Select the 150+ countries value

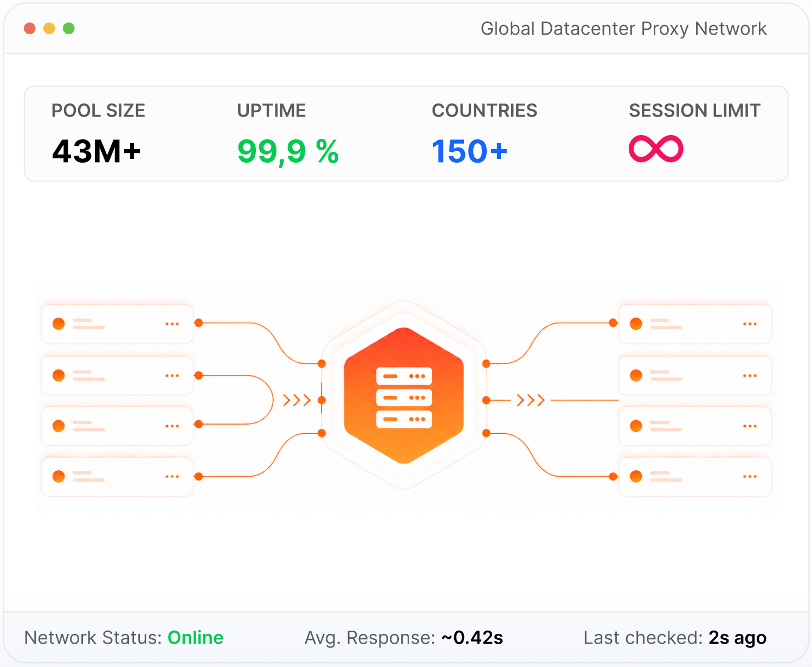point(470,151)
